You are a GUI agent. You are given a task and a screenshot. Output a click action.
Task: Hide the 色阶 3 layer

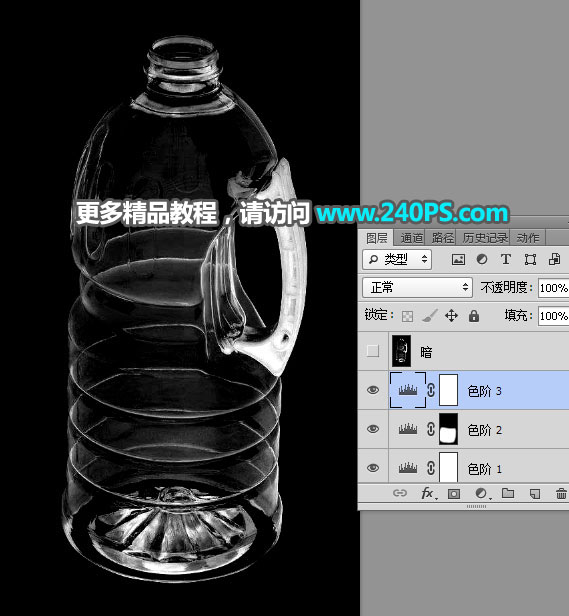tap(373, 390)
